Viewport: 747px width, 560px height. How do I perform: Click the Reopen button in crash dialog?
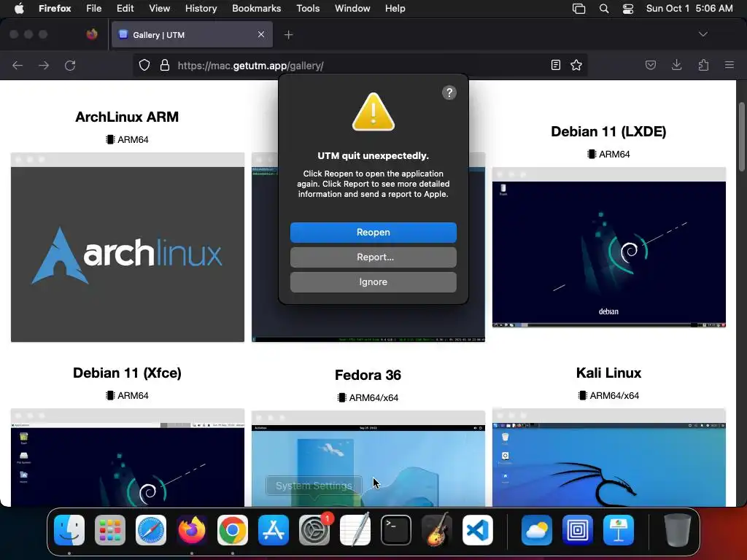(373, 233)
